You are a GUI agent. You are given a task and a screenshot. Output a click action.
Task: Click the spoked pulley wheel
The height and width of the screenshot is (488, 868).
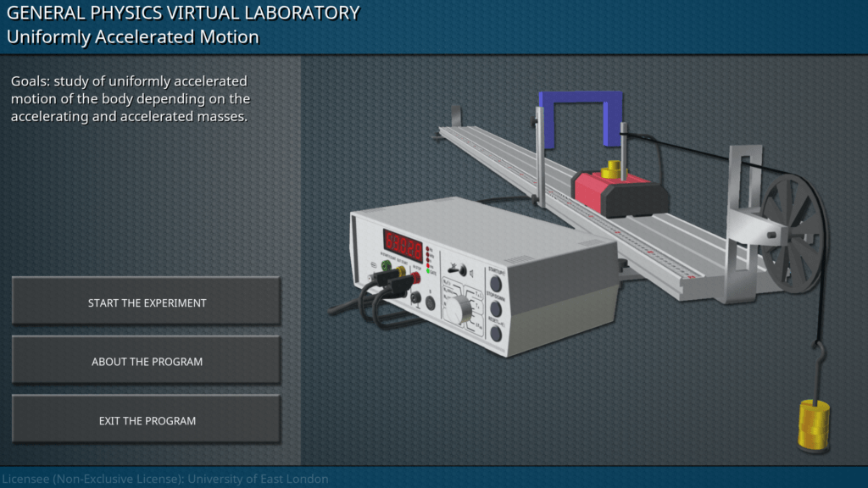(793, 233)
